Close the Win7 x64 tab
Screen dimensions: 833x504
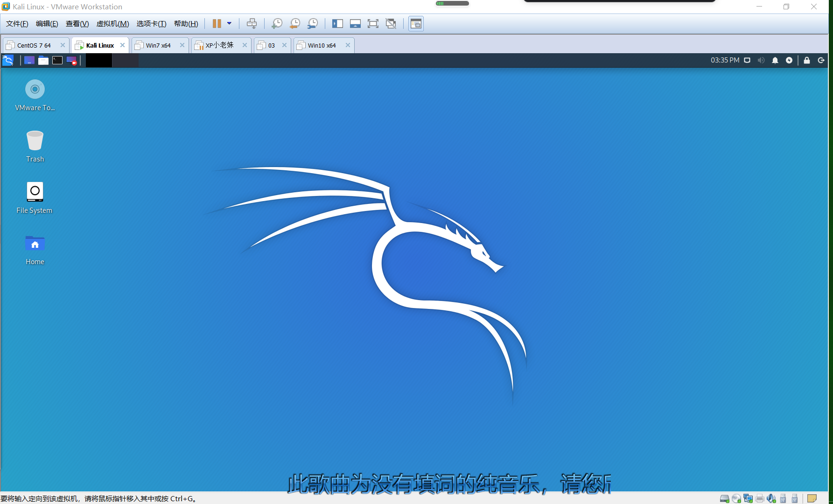(182, 45)
